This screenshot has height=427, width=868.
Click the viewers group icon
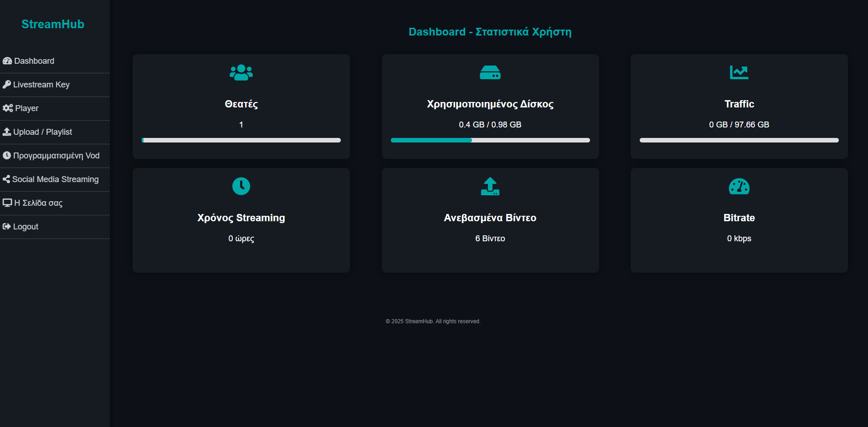[x=241, y=72]
